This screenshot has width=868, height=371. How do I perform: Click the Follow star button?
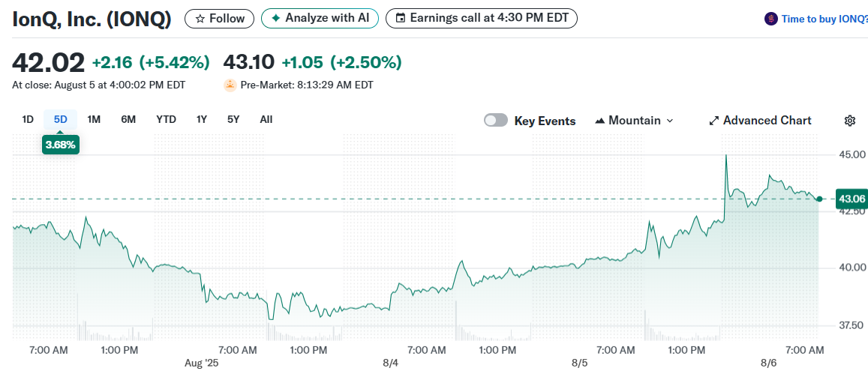[x=219, y=18]
